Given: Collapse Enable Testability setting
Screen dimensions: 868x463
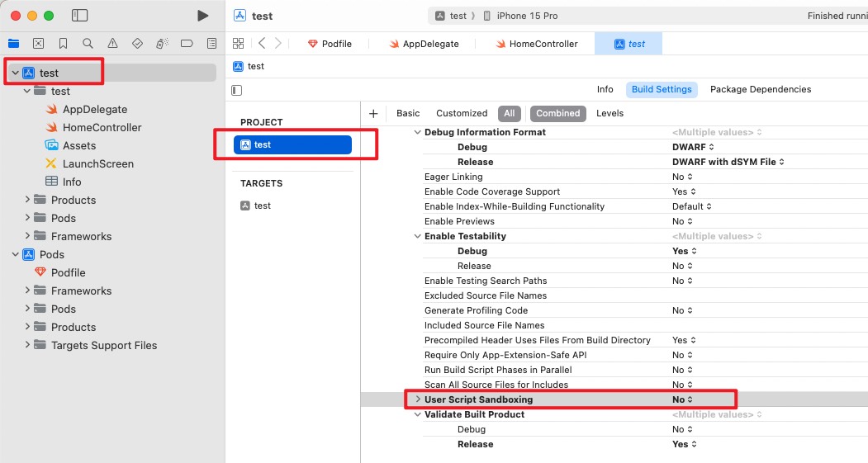Looking at the screenshot, I should [417, 236].
